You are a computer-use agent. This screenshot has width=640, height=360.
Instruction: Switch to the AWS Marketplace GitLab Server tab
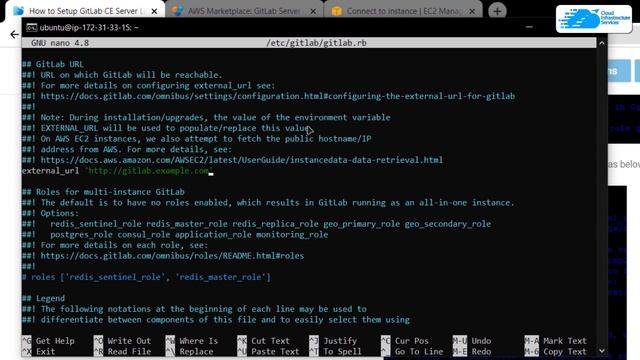tap(244, 11)
